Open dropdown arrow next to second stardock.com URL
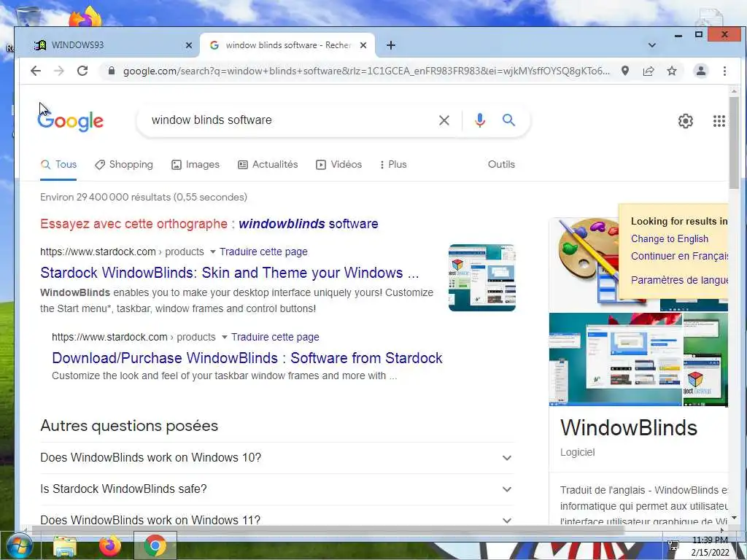Screen dimensions: 747x560 tap(225, 337)
